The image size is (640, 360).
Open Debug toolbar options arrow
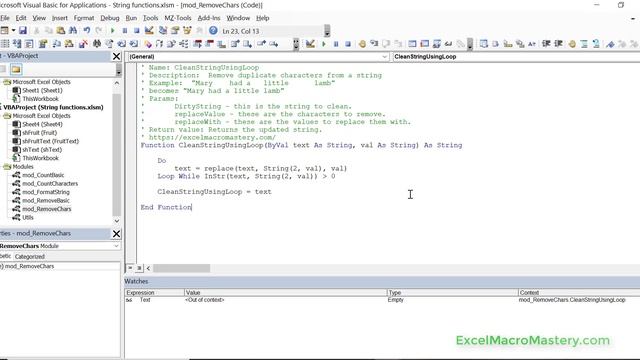coord(470,44)
